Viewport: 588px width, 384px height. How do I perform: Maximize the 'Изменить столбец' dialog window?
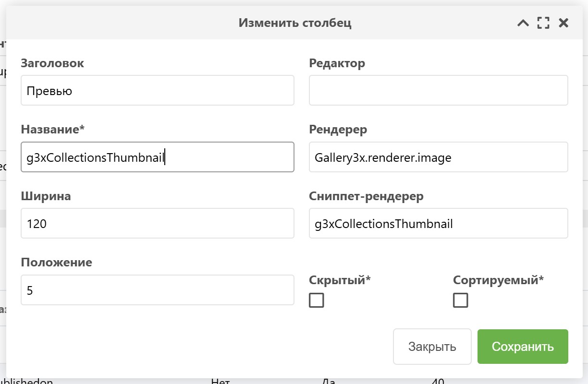543,23
